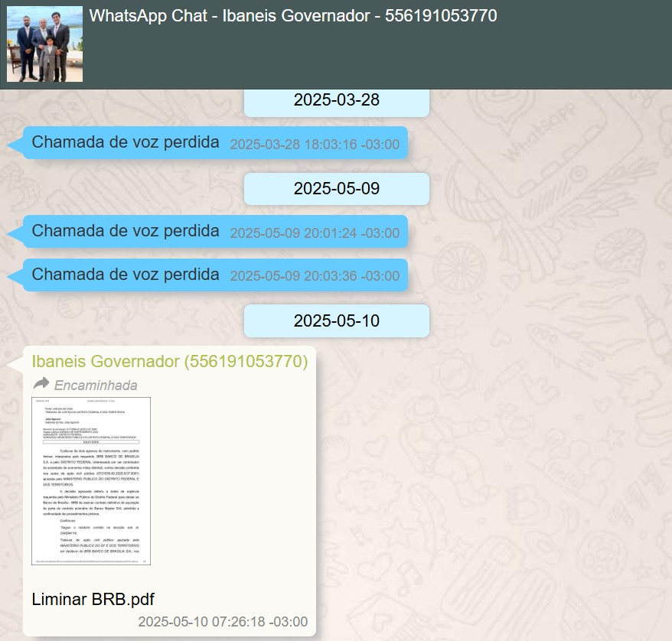Click the 'Encaminhada' label
Image resolution: width=672 pixels, height=641 pixels.
(96, 386)
